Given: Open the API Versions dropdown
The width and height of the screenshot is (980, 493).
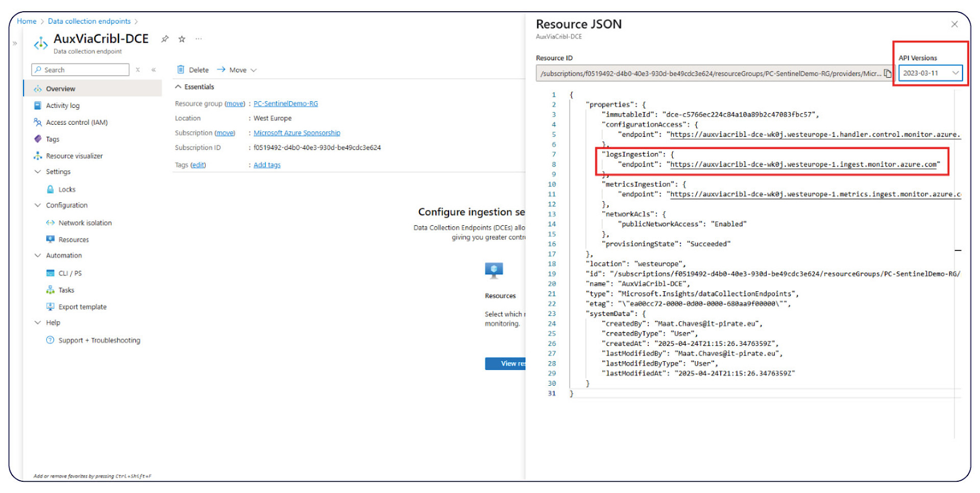Looking at the screenshot, I should (x=930, y=73).
